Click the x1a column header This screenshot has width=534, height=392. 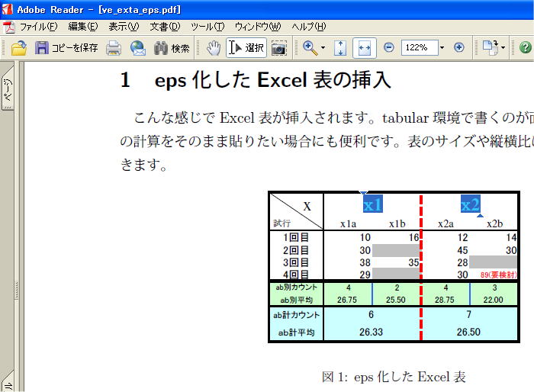click(348, 223)
